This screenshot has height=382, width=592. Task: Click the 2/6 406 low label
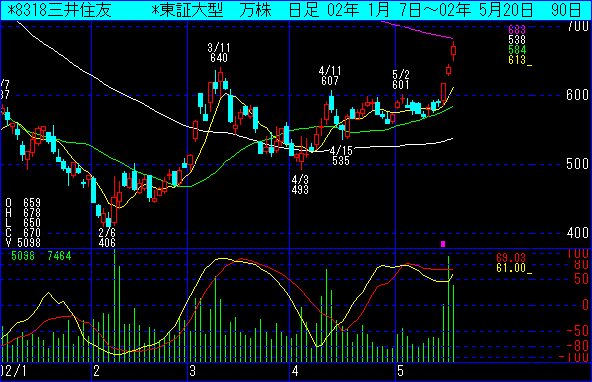click(107, 237)
